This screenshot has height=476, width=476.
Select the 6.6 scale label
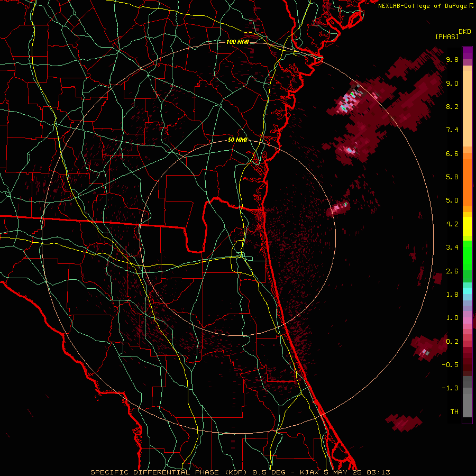pos(452,153)
